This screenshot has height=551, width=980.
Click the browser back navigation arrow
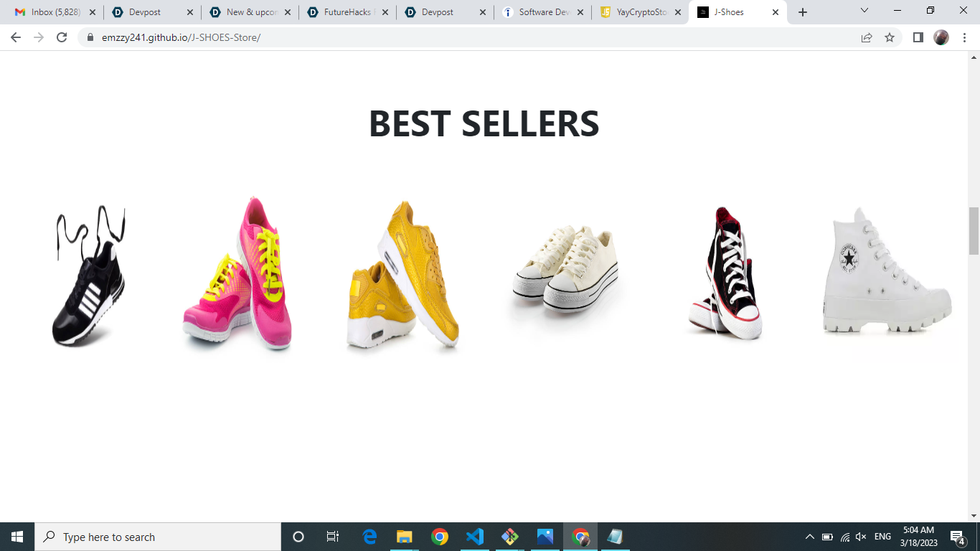point(14,37)
